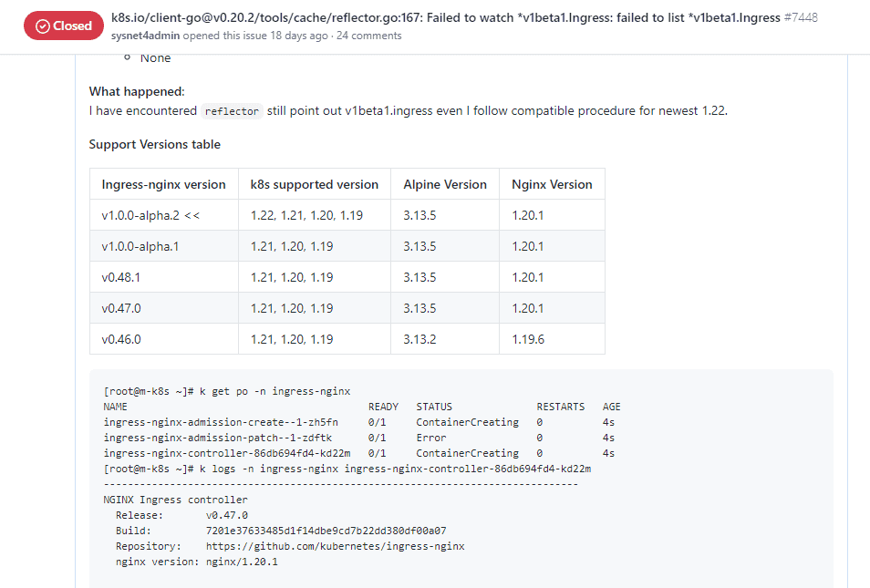Screen dimensions: 870x588
Task: Click the Closed status badge icon
Action: tap(43, 26)
